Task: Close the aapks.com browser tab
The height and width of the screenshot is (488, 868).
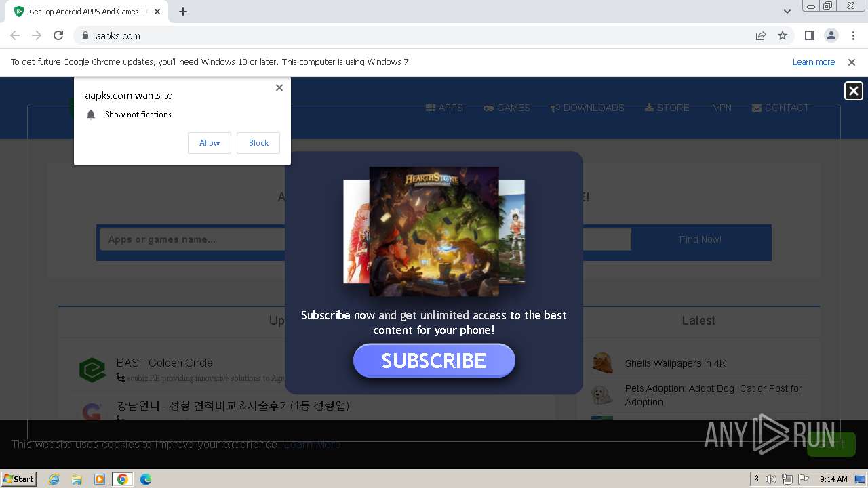Action: (x=157, y=11)
